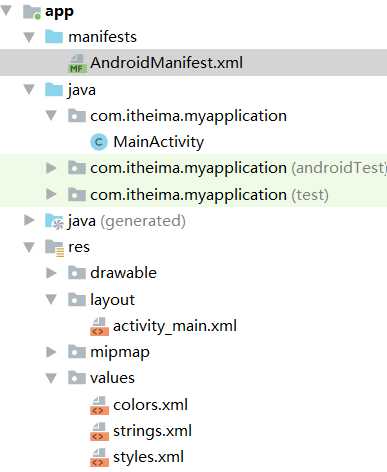The height and width of the screenshot is (472, 387).
Task: Click the res resources folder icon
Action: click(54, 248)
